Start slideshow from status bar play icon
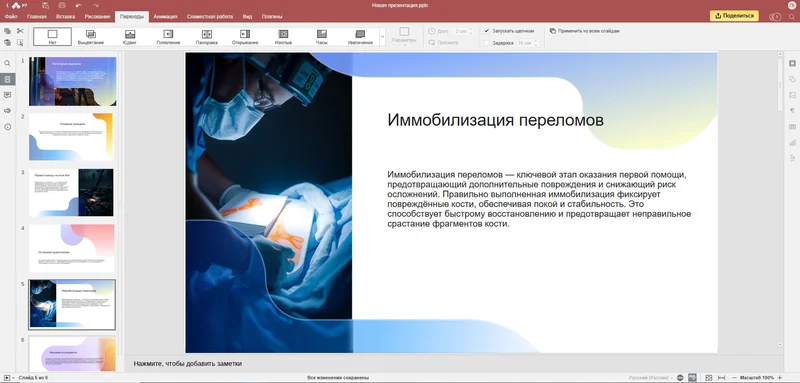Viewport: 800px width, 383px height. pyautogui.click(x=7, y=378)
